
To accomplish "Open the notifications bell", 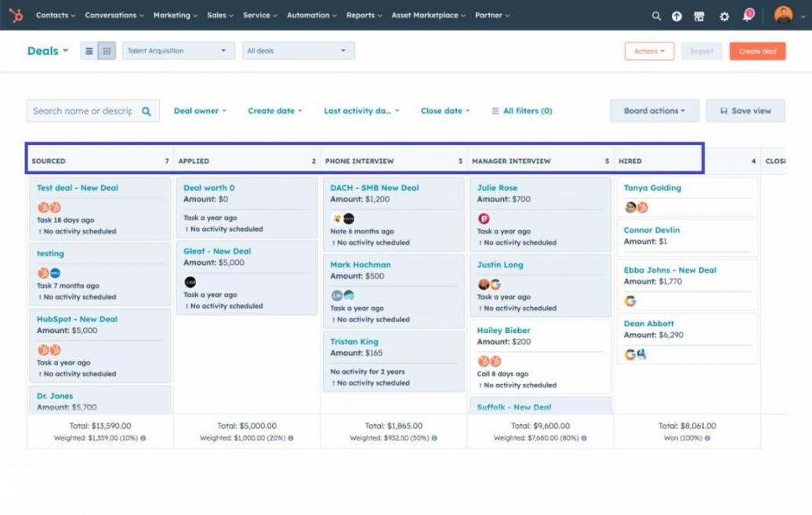I will [x=748, y=15].
